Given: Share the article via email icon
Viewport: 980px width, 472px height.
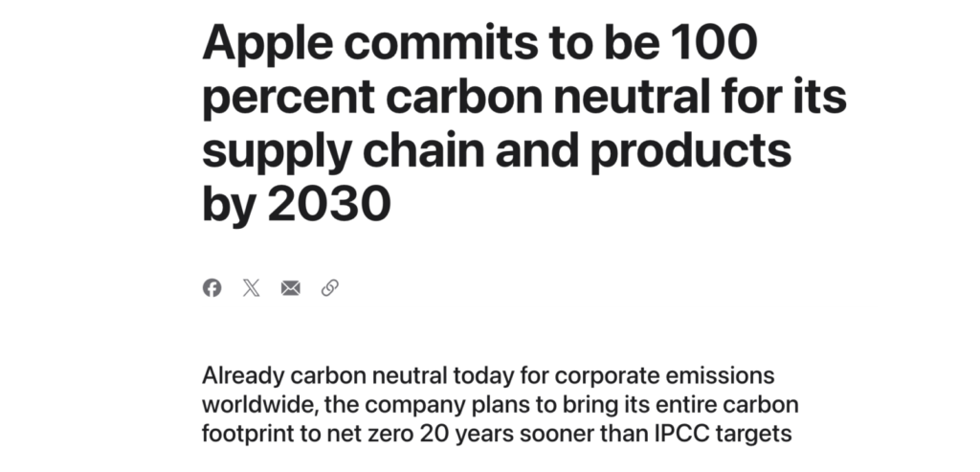Looking at the screenshot, I should pyautogui.click(x=290, y=287).
